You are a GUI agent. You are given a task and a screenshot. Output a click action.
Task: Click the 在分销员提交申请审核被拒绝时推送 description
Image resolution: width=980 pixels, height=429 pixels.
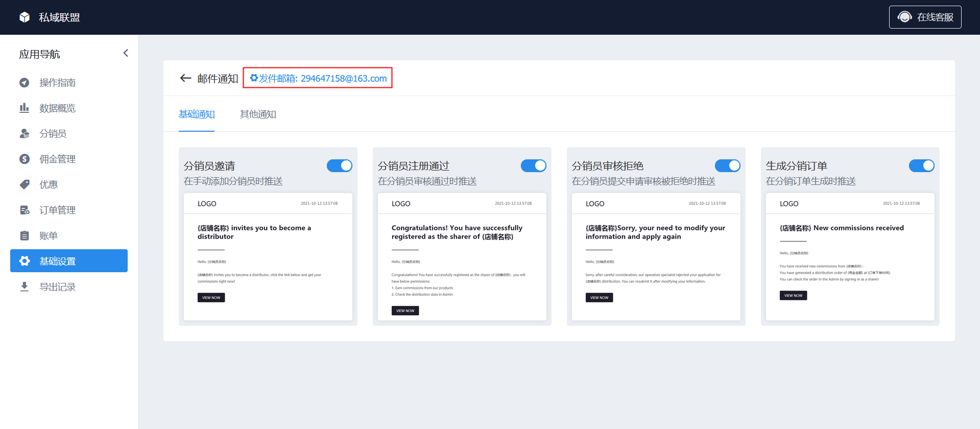(643, 181)
